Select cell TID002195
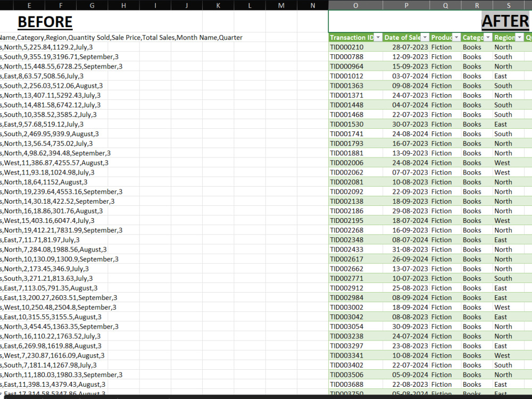 (x=355, y=221)
